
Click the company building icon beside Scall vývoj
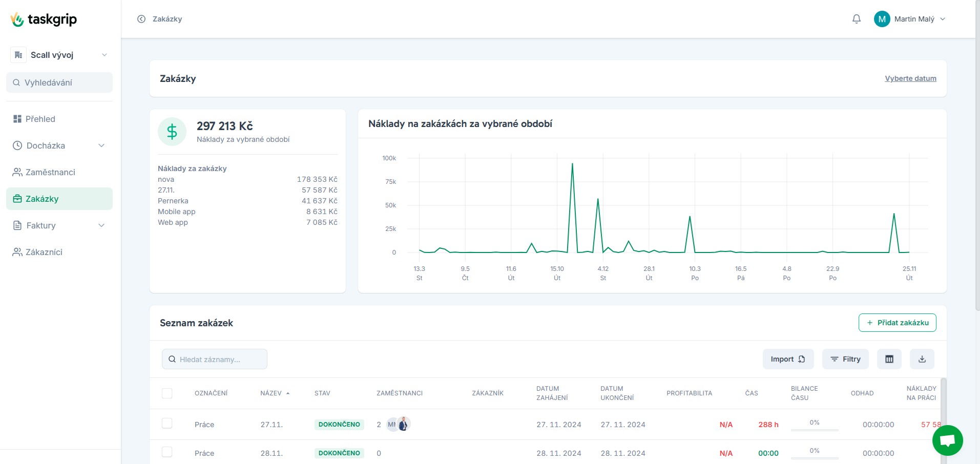click(x=18, y=55)
